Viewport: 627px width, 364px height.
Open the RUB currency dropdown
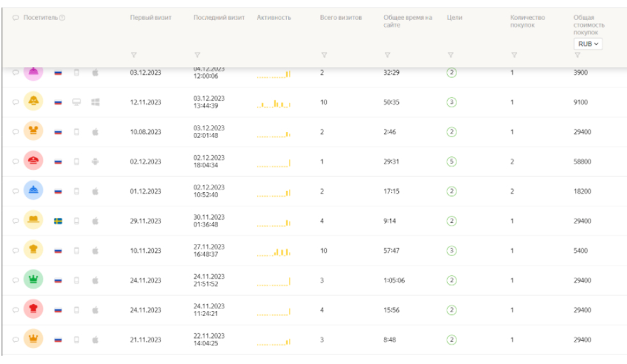pos(587,43)
